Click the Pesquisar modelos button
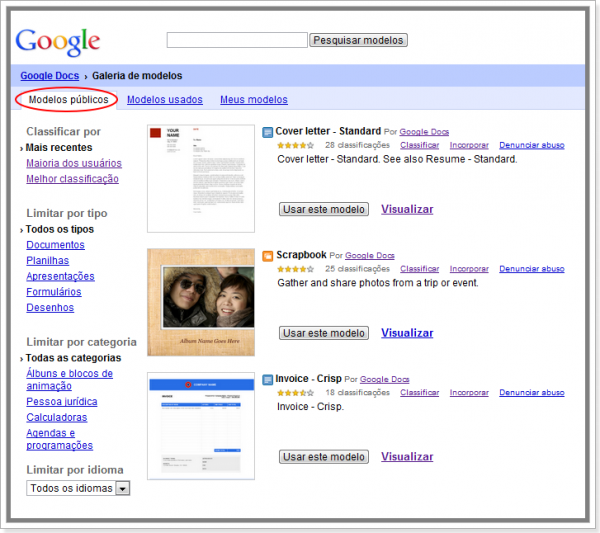This screenshot has width=600, height=533. click(358, 40)
